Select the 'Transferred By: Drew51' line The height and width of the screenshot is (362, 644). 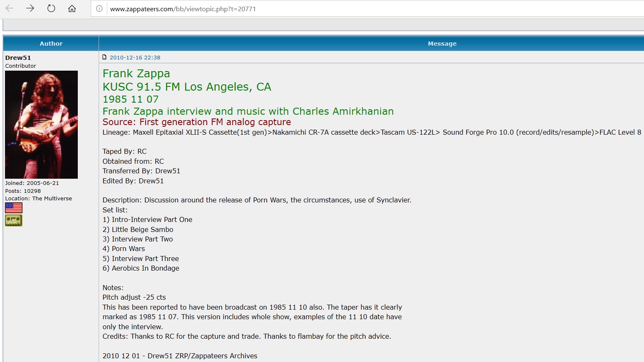coord(141,171)
